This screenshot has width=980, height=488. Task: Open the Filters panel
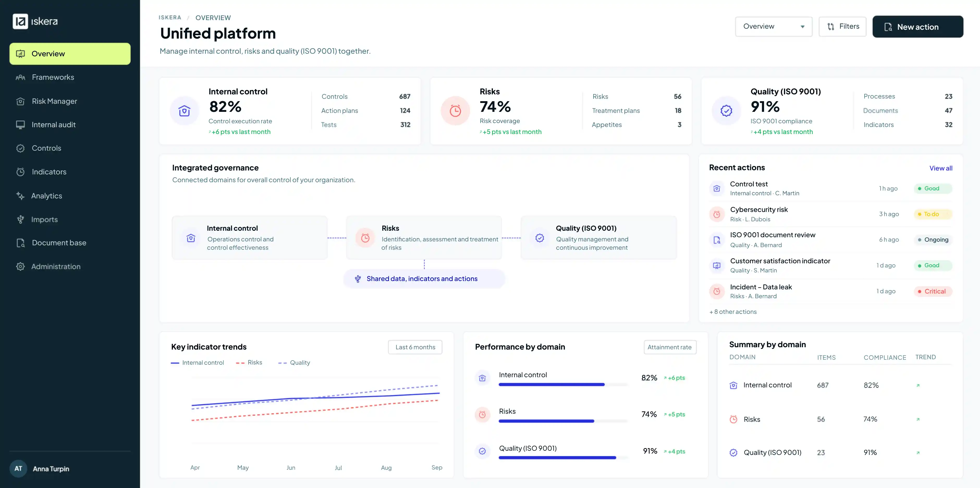pos(842,27)
